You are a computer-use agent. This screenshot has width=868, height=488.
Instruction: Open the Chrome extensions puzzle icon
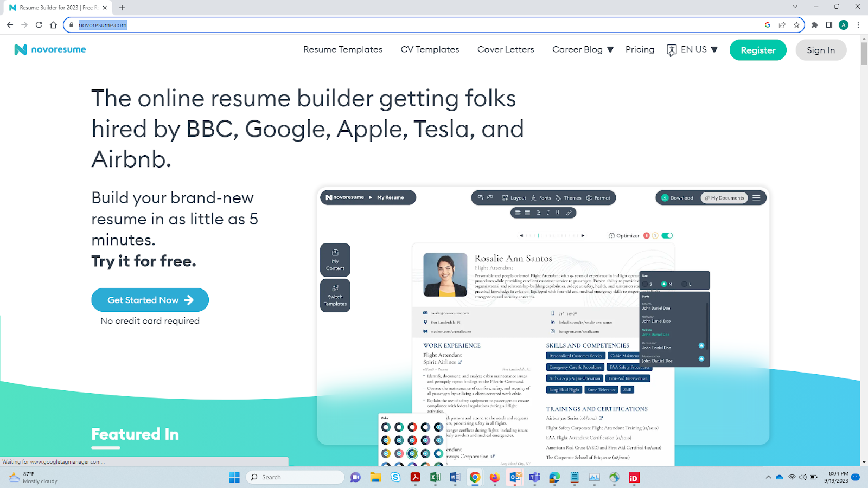(x=814, y=25)
